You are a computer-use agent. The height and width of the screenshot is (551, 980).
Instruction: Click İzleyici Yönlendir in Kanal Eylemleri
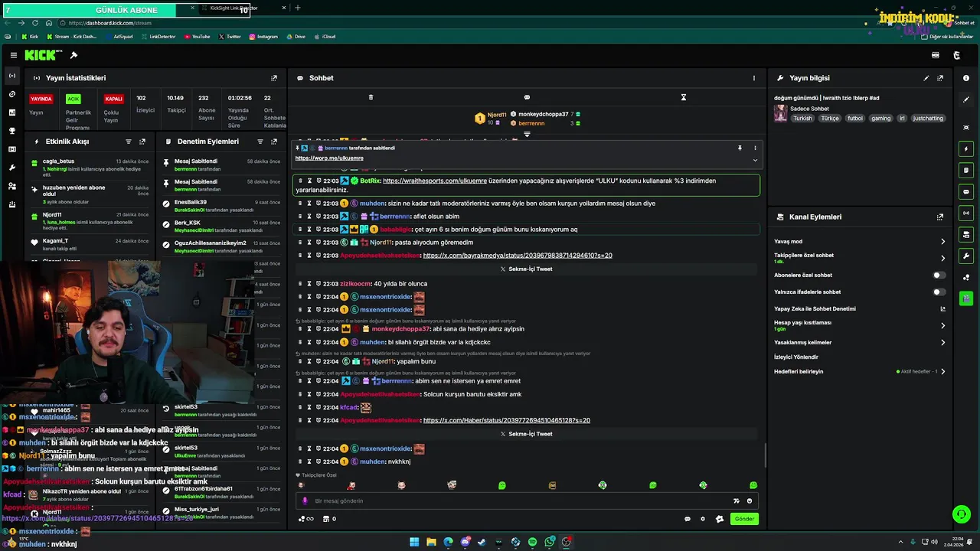pyautogui.click(x=796, y=357)
